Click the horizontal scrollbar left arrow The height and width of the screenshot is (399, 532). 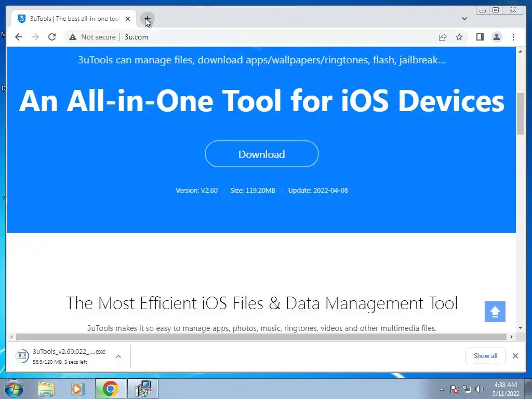pyautogui.click(x=11, y=337)
